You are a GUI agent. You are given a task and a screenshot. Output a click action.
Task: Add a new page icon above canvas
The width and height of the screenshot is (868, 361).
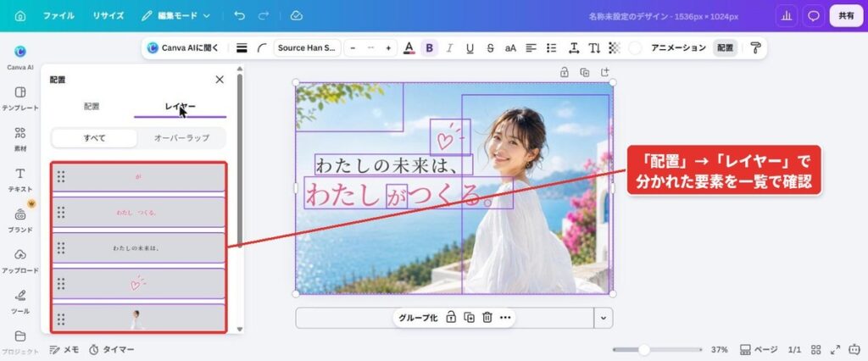(x=605, y=72)
